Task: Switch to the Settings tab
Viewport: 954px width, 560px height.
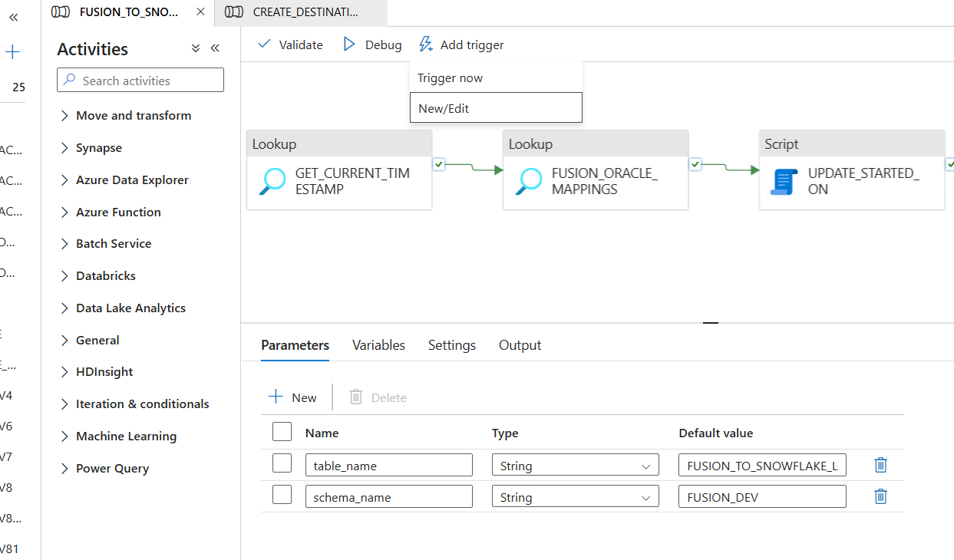Action: click(x=452, y=345)
